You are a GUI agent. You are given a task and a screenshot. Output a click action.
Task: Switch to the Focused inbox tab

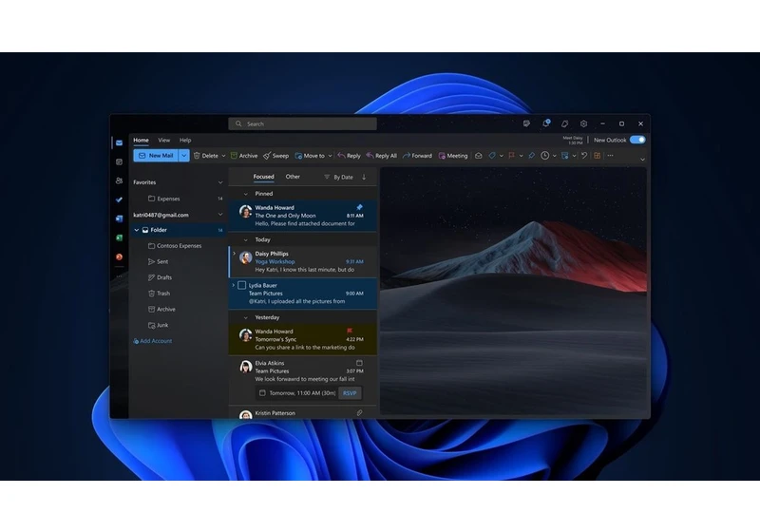[264, 177]
